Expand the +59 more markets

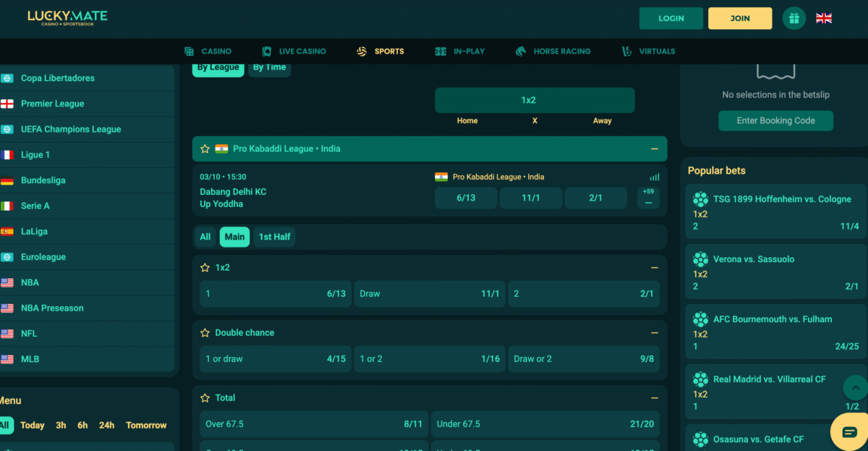pos(648,198)
